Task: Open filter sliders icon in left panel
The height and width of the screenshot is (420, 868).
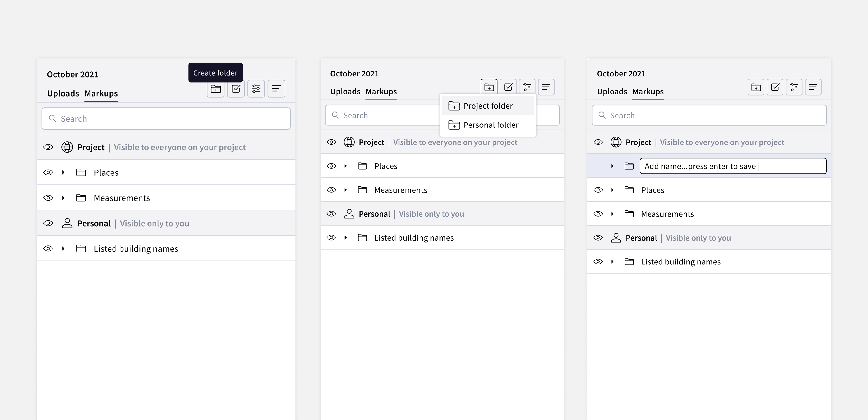Action: pos(256,89)
